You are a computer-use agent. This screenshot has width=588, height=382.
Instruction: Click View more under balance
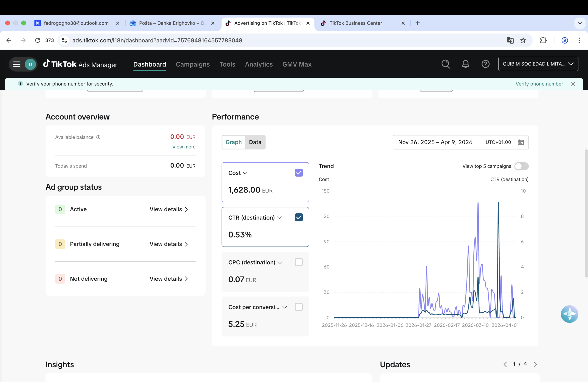click(x=184, y=147)
